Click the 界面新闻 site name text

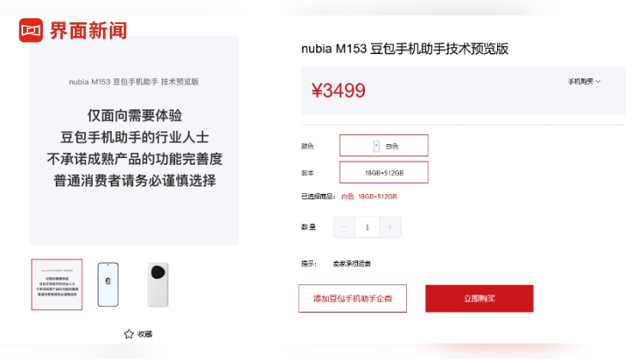88,30
